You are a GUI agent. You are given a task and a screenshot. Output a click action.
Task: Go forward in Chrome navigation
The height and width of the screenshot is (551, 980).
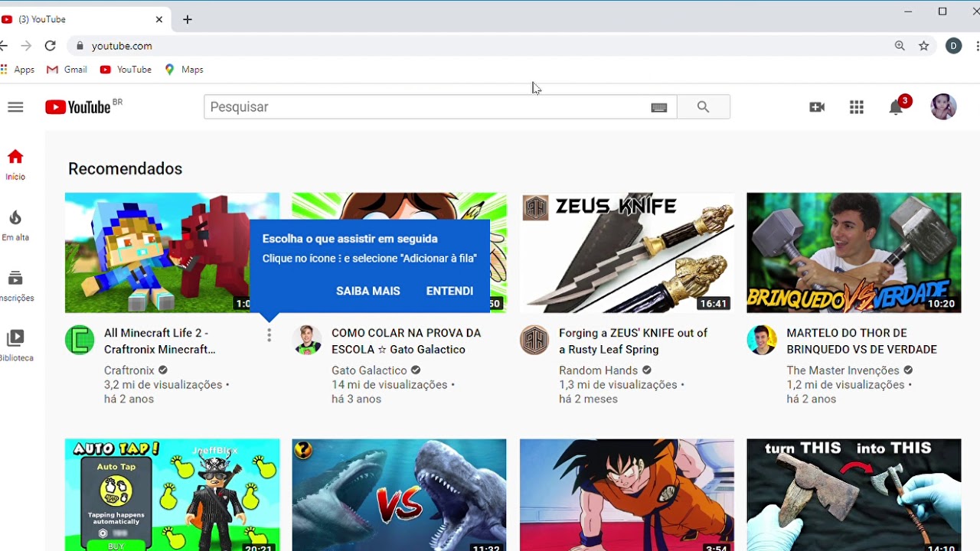tap(26, 46)
